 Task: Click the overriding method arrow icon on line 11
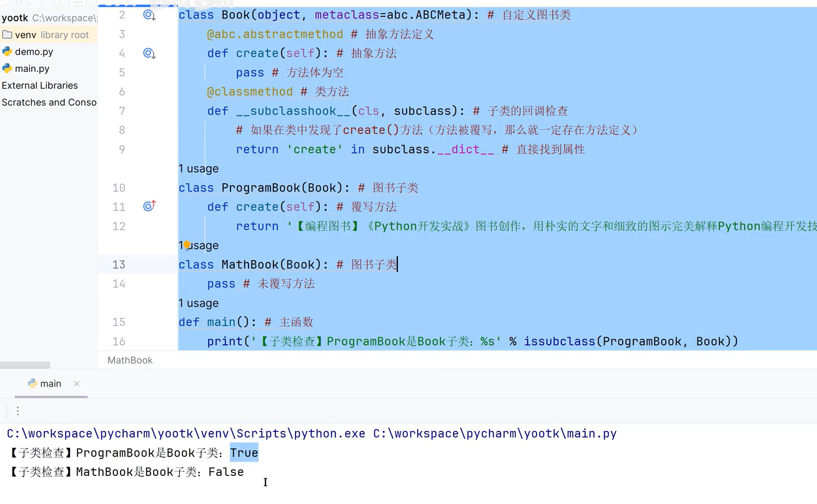(149, 206)
